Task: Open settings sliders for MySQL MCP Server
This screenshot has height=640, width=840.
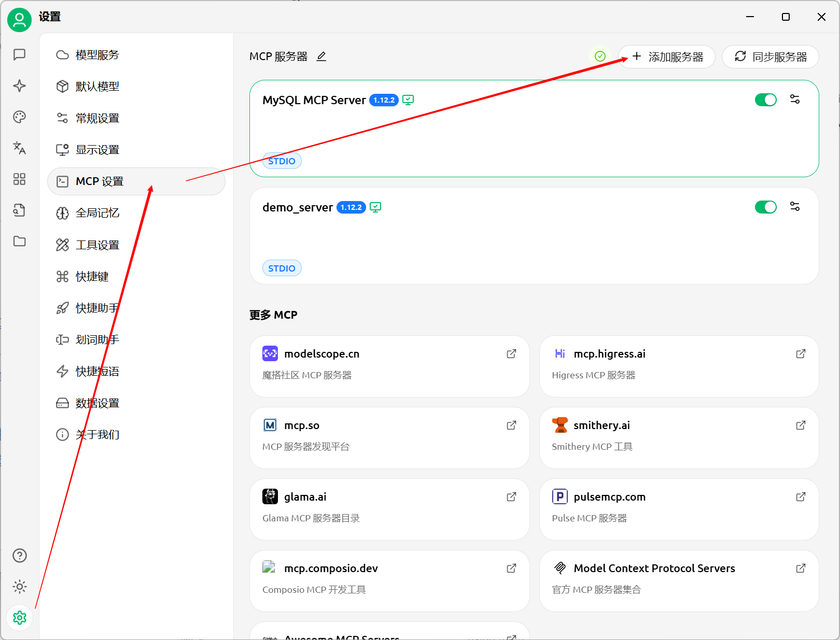Action: [794, 99]
